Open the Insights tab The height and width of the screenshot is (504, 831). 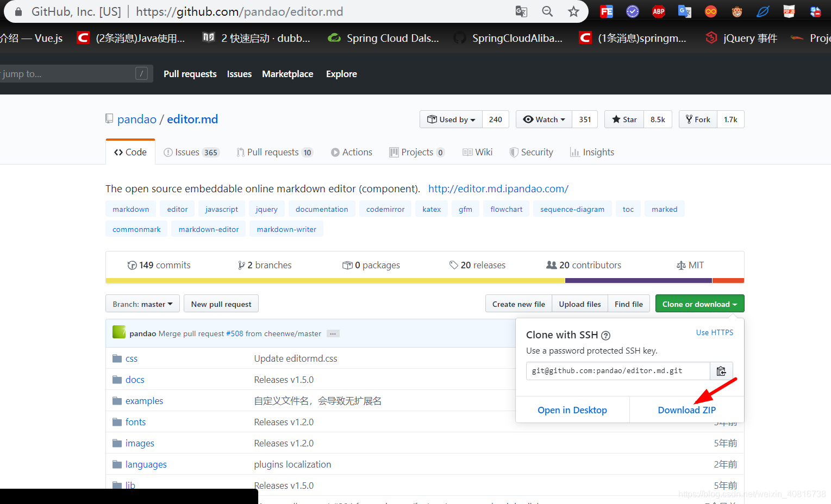tap(592, 152)
